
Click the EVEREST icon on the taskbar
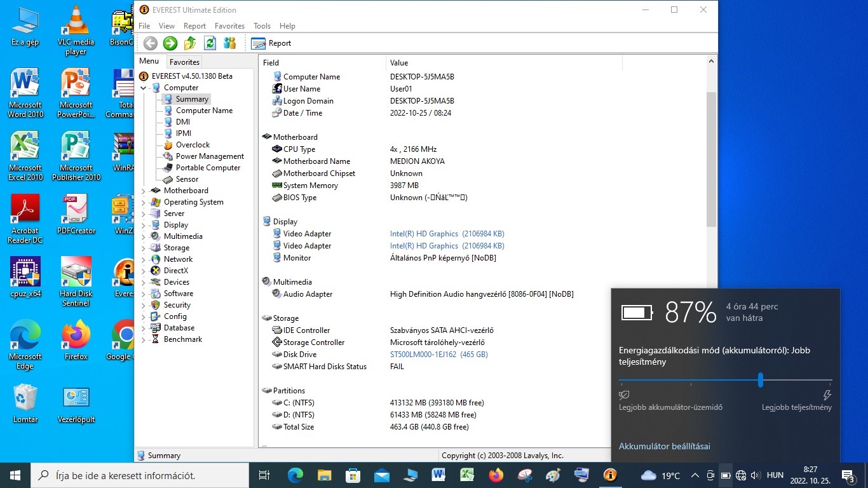tap(609, 475)
